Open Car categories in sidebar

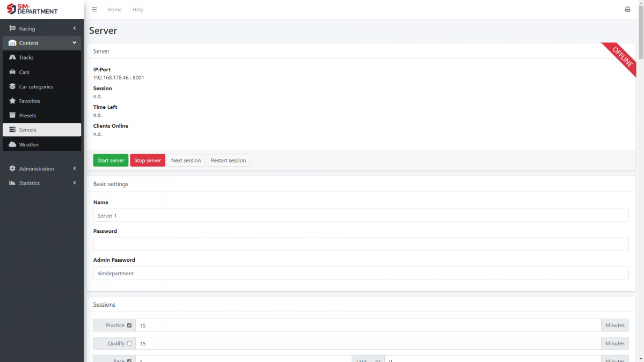tap(35, 86)
